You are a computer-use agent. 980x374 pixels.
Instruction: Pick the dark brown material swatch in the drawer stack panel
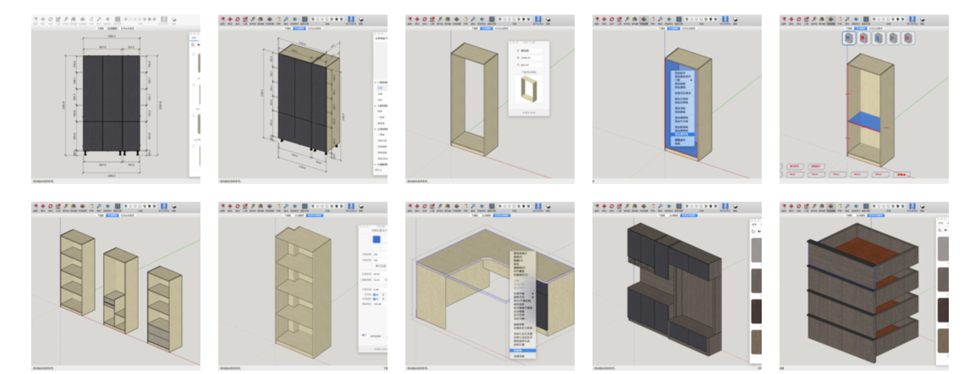pyautogui.click(x=943, y=310)
